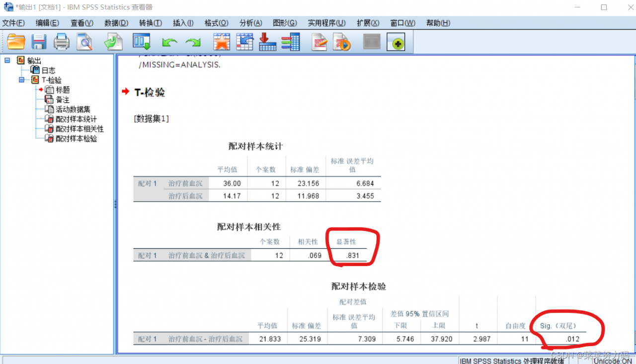636x364 pixels.
Task: Open the 帮助(H) menu
Action: 438,23
